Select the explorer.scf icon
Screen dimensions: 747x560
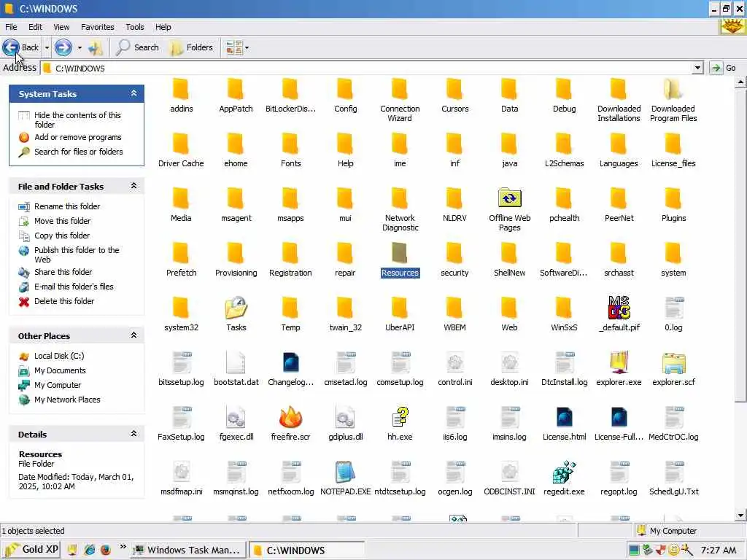673,362
